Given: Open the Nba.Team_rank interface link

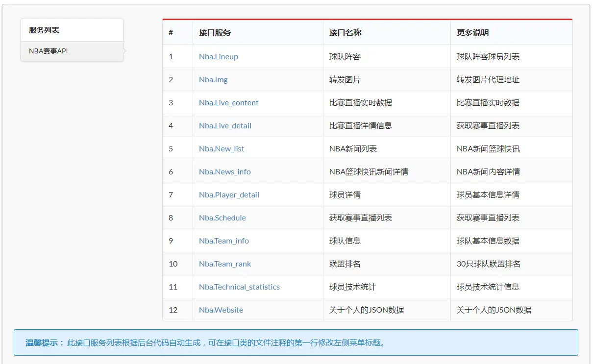Looking at the screenshot, I should point(224,264).
